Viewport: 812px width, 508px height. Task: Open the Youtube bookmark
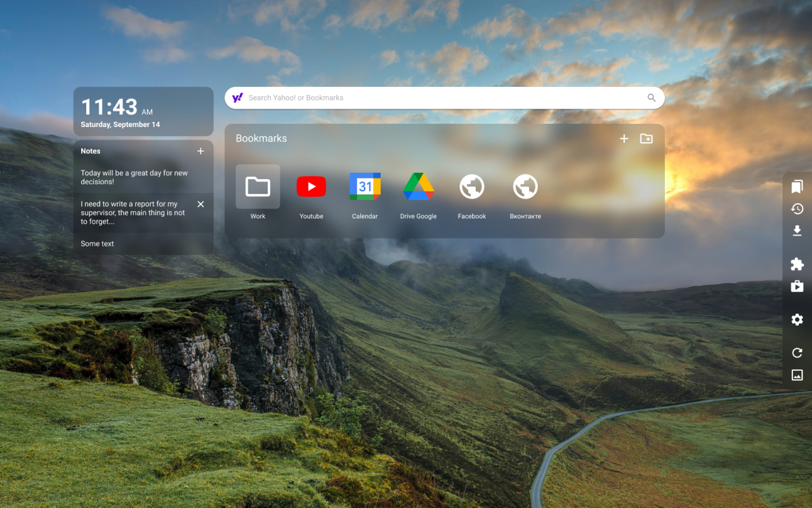(311, 192)
